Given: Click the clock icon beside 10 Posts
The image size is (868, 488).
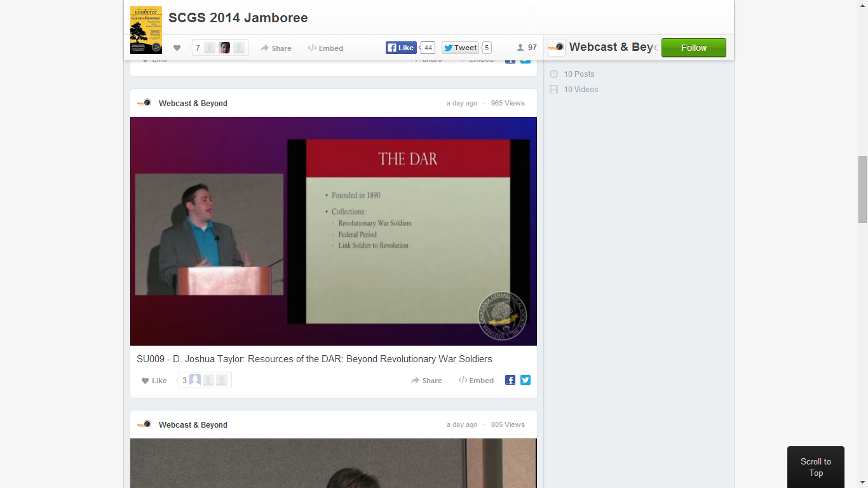Looking at the screenshot, I should point(553,74).
